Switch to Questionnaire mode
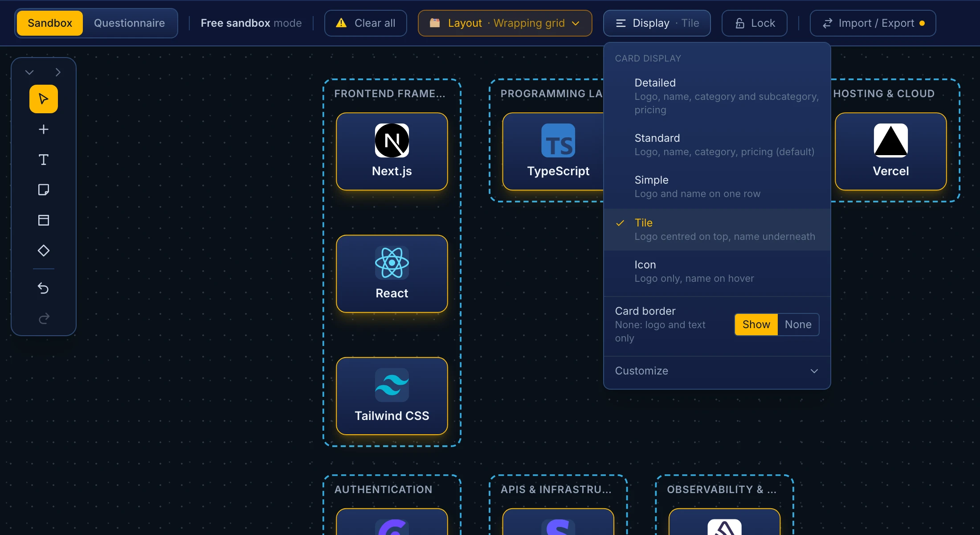Screen dimensions: 980x535 click(x=129, y=23)
